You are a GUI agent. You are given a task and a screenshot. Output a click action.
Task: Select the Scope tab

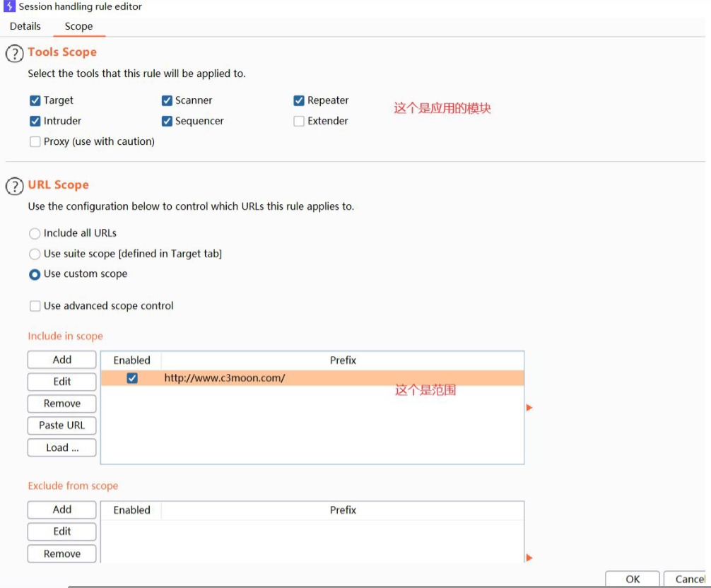[x=78, y=26]
